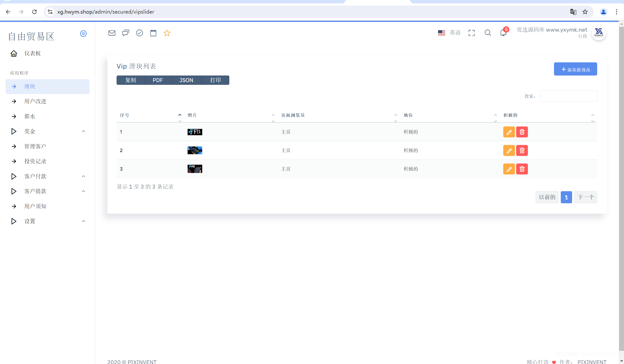Toggle sidebar collapse circle icon
Viewport: 624px width, 364px height.
[83, 34]
